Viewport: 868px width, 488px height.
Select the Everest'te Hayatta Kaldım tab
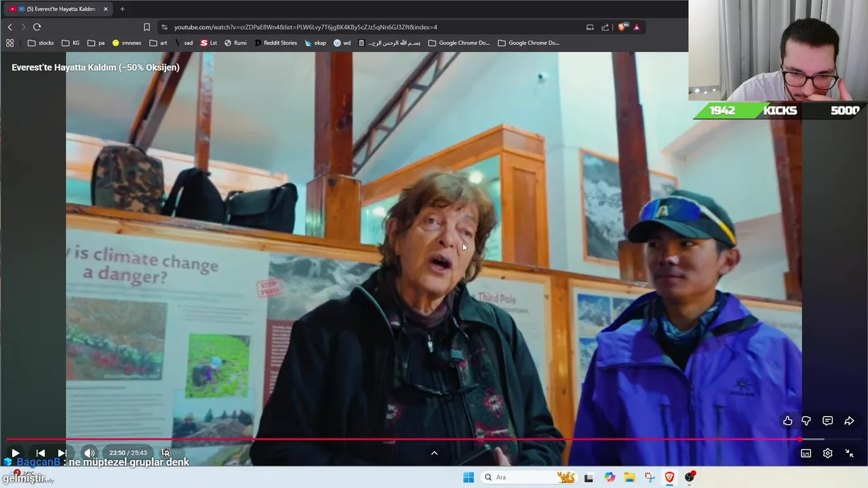coord(58,9)
